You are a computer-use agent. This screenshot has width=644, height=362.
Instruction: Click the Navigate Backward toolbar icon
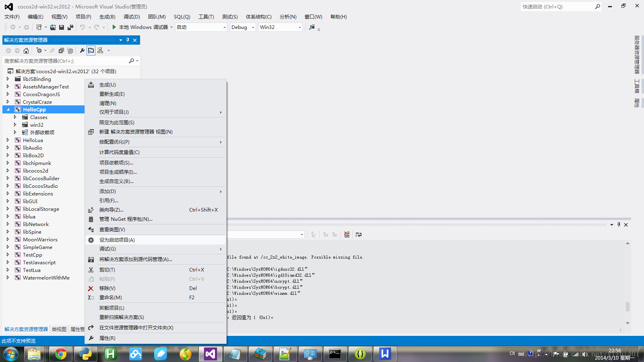13,27
